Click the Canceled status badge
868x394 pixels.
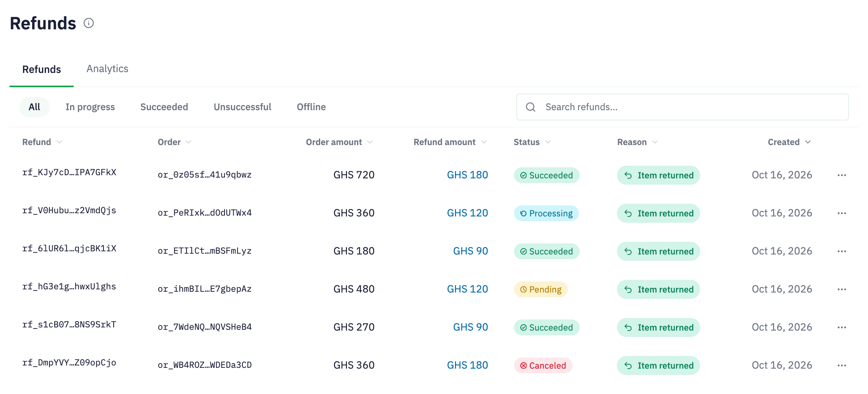point(543,365)
